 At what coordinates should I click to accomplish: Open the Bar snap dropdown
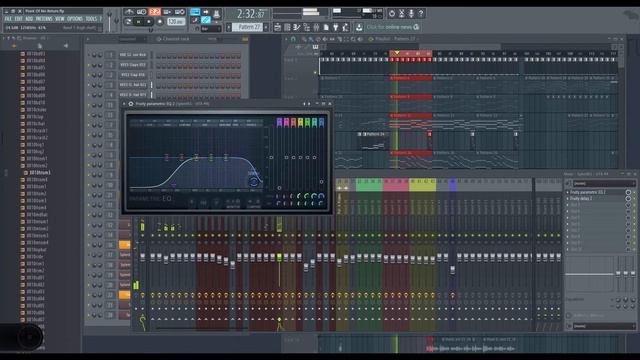(211, 29)
